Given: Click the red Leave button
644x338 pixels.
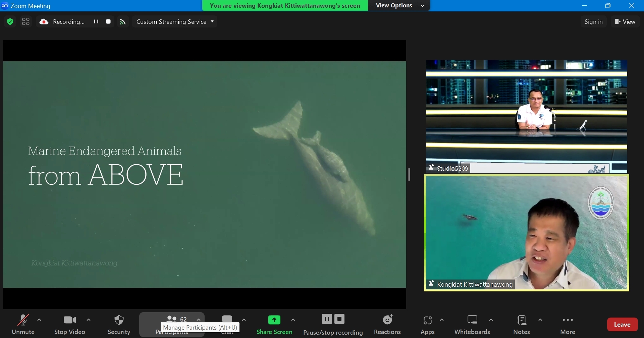Looking at the screenshot, I should tap(623, 324).
